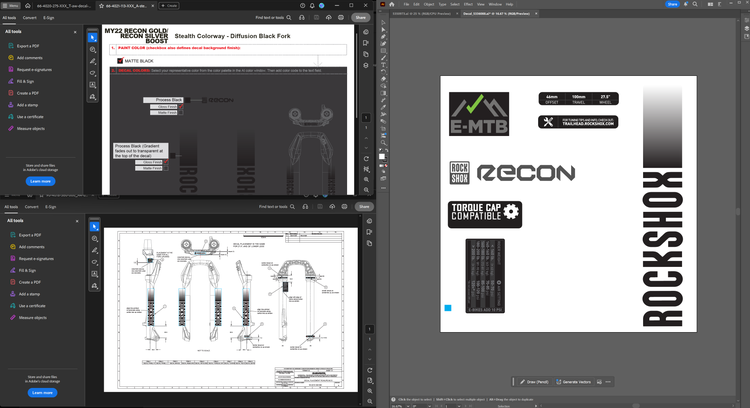Open Illustrator File menu
The width and height of the screenshot is (750, 408).
click(x=406, y=4)
